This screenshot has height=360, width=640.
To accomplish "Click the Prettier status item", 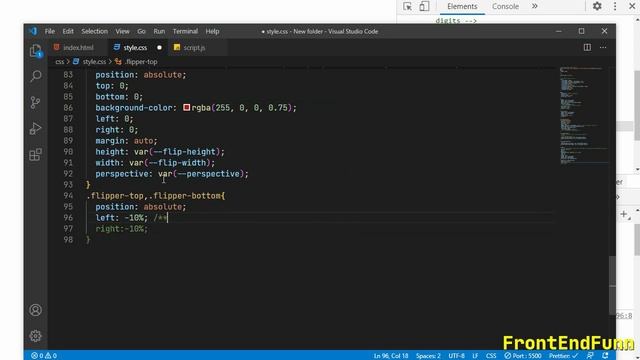I will pos(563,356).
